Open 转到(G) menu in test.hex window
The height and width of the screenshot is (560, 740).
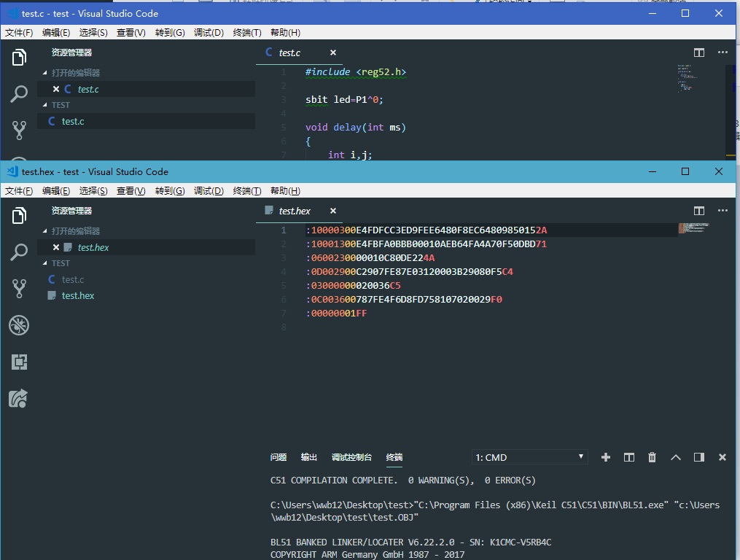[x=170, y=191]
